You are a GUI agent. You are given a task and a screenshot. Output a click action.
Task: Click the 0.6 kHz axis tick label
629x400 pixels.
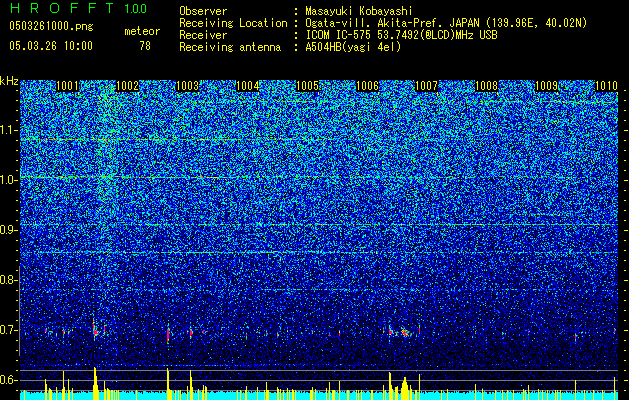pos(9,380)
